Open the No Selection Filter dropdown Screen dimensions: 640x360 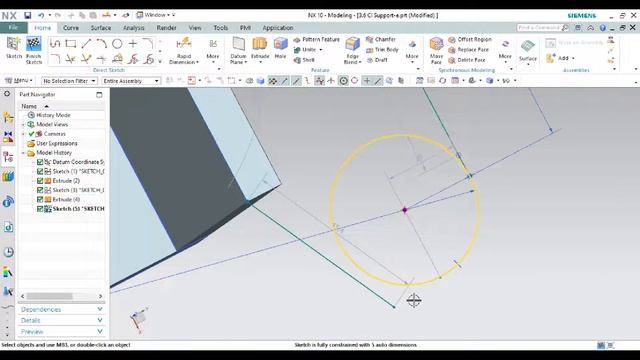point(69,81)
